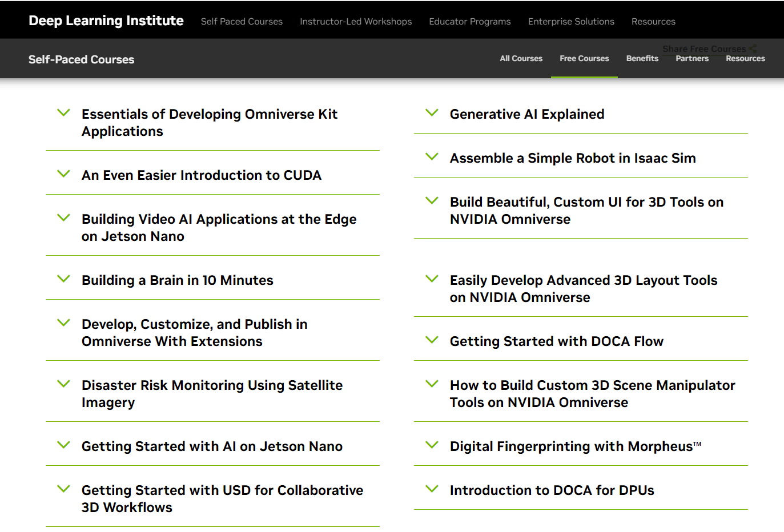Open Getting Started with AI on Jetson Nano title
The image size is (784, 532).
[x=212, y=446]
